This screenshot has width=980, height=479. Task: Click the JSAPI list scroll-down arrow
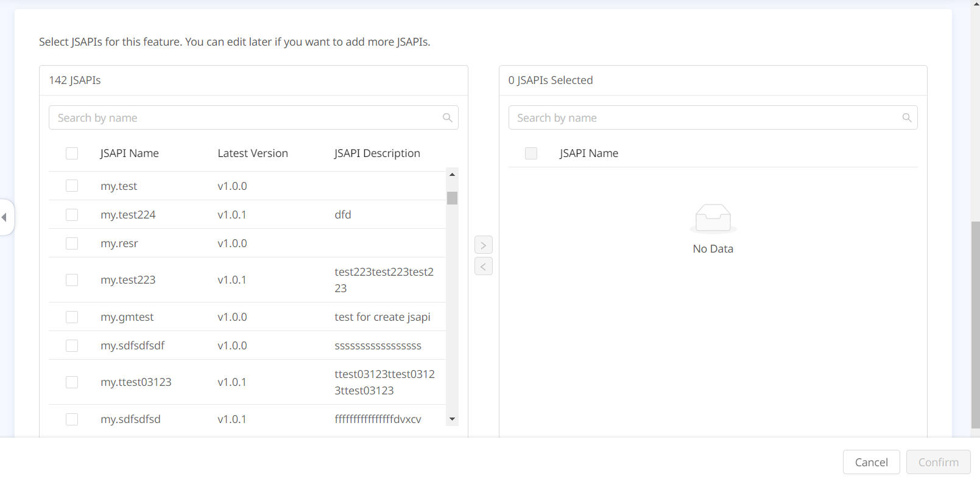click(x=452, y=419)
